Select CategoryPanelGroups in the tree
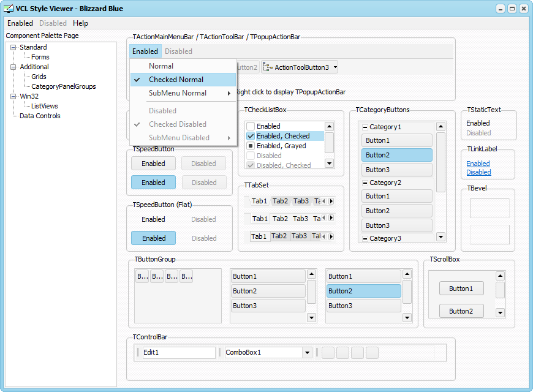This screenshot has width=533, height=392. [x=64, y=87]
